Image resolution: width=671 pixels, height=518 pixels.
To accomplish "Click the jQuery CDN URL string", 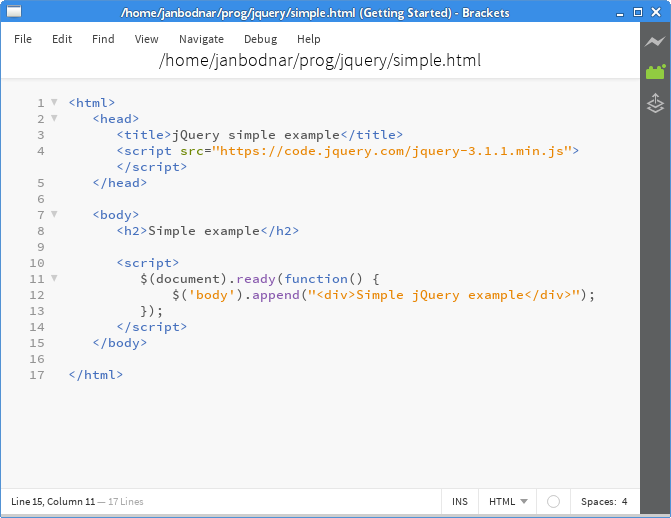I will tap(392, 151).
